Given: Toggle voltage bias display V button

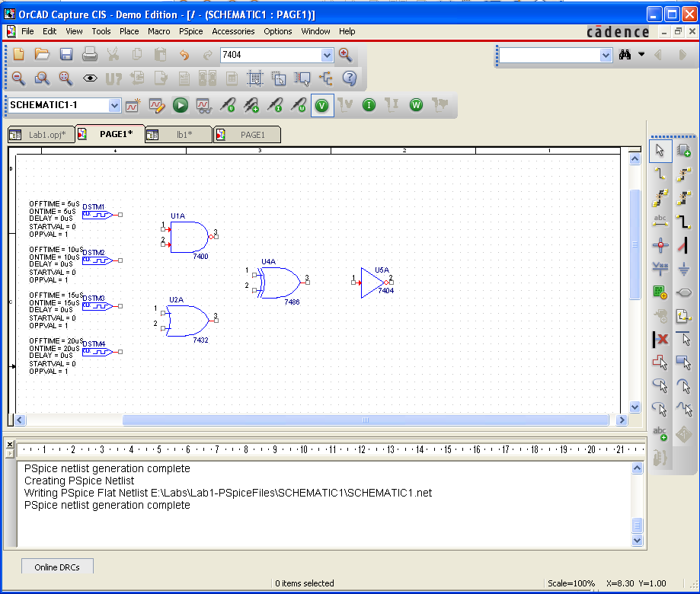Looking at the screenshot, I should pos(322,105).
